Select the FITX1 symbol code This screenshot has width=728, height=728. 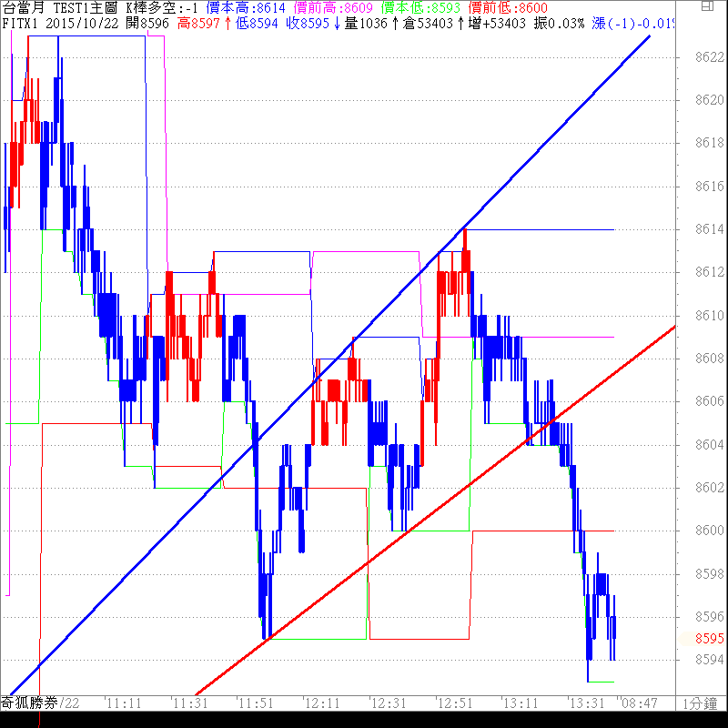(x=21, y=22)
